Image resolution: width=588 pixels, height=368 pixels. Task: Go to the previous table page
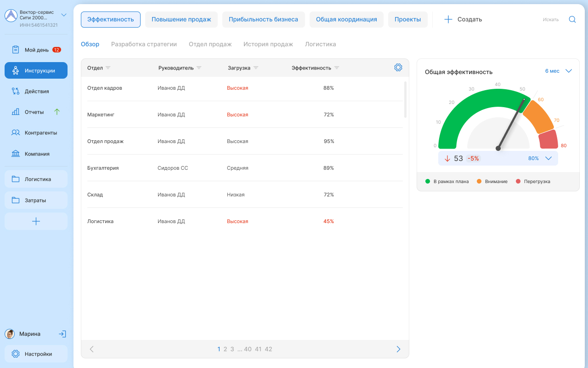click(91, 349)
